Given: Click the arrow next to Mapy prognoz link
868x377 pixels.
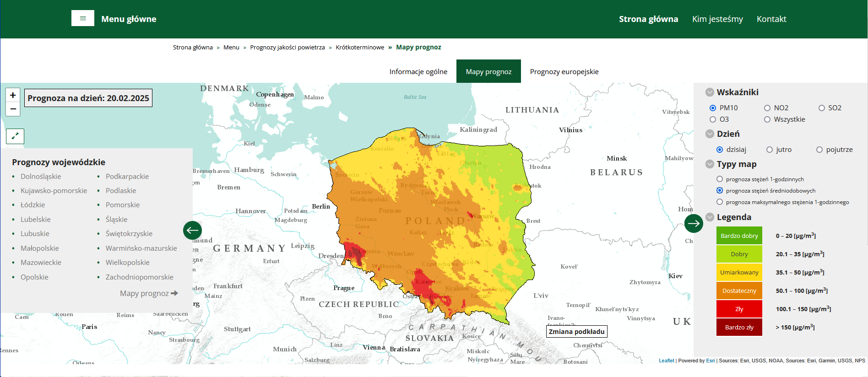Looking at the screenshot, I should tap(174, 293).
